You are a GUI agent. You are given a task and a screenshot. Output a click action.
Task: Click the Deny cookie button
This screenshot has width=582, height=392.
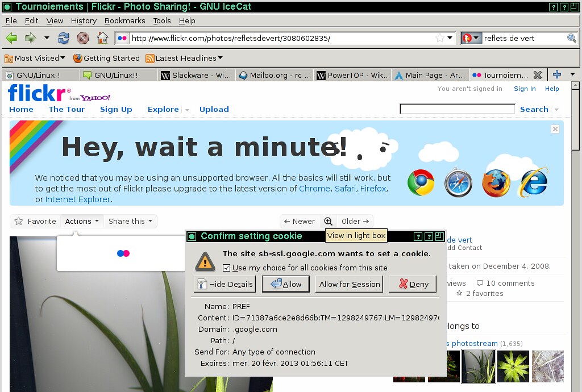pyautogui.click(x=413, y=284)
